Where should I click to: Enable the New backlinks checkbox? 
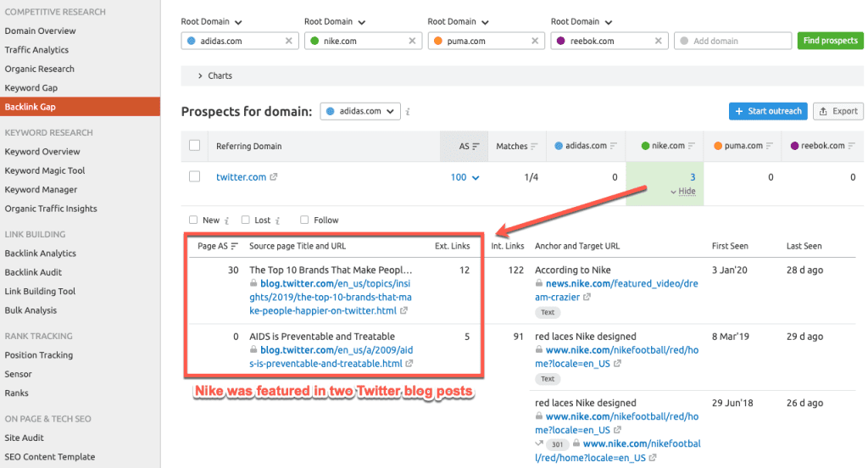tap(194, 220)
